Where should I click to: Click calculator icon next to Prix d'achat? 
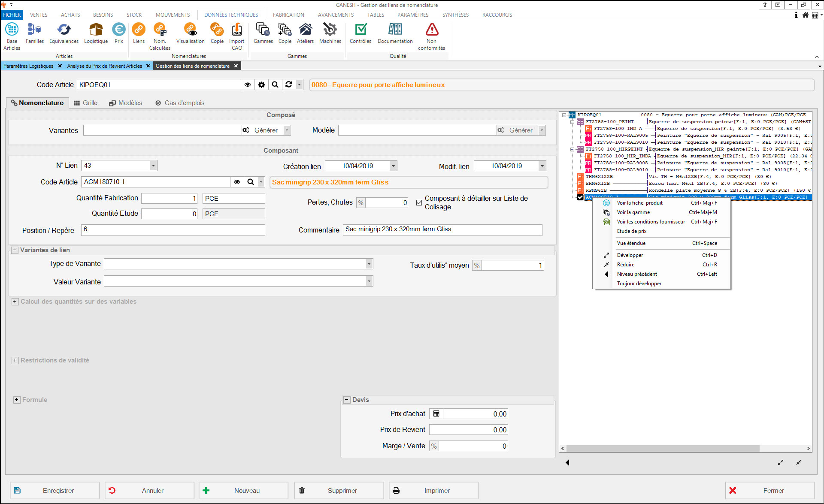[436, 414]
